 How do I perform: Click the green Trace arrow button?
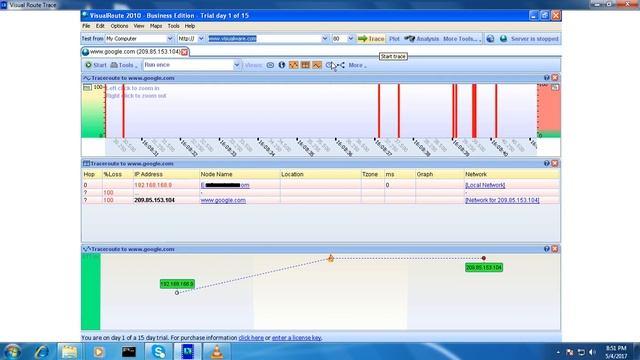point(371,39)
